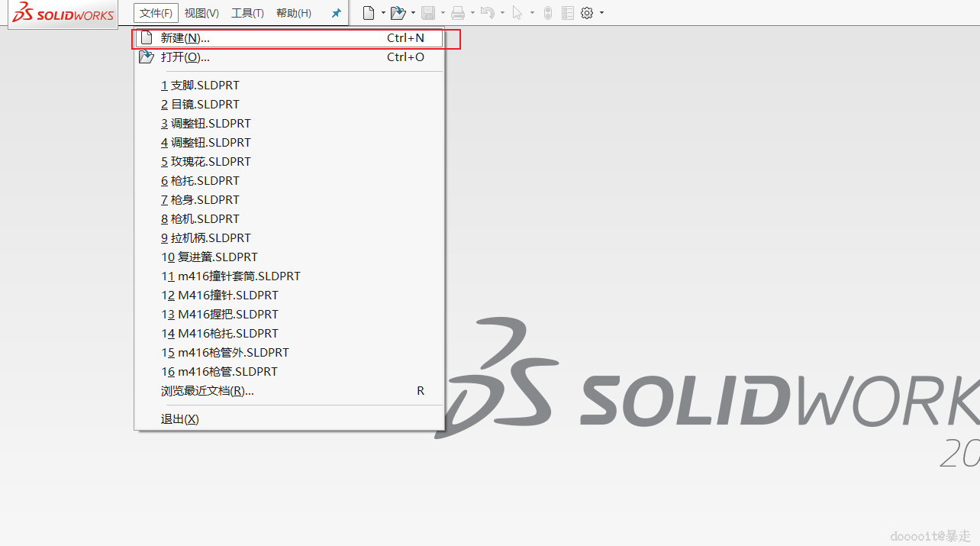980x546 pixels.
Task: Click the Undo toolbar icon
Action: coord(488,13)
